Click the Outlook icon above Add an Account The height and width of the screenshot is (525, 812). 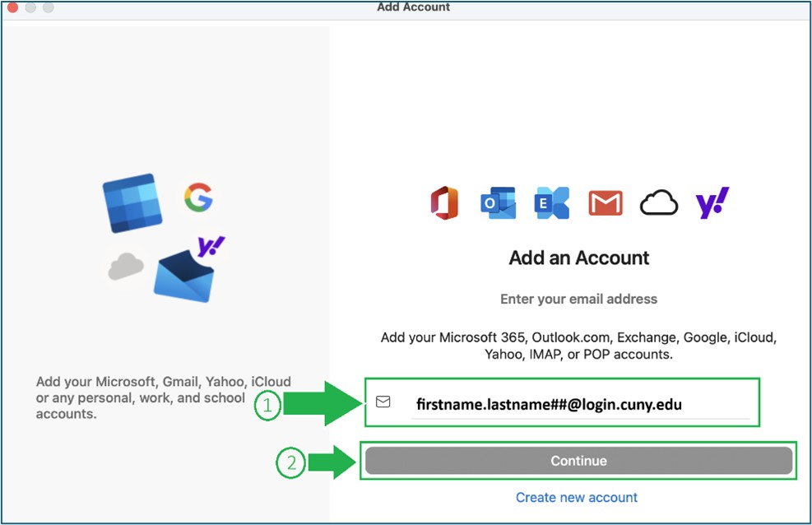click(x=499, y=203)
